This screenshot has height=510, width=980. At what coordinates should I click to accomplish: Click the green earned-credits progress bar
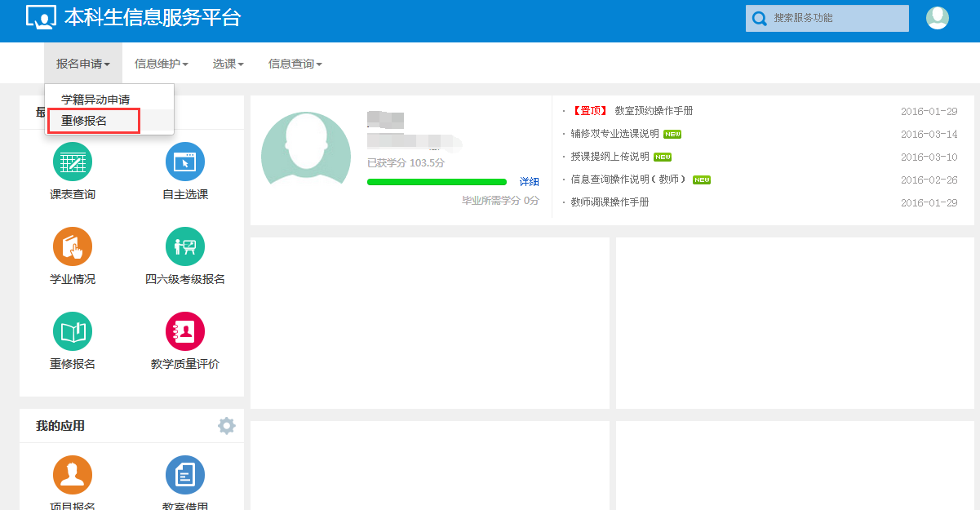pyautogui.click(x=437, y=182)
